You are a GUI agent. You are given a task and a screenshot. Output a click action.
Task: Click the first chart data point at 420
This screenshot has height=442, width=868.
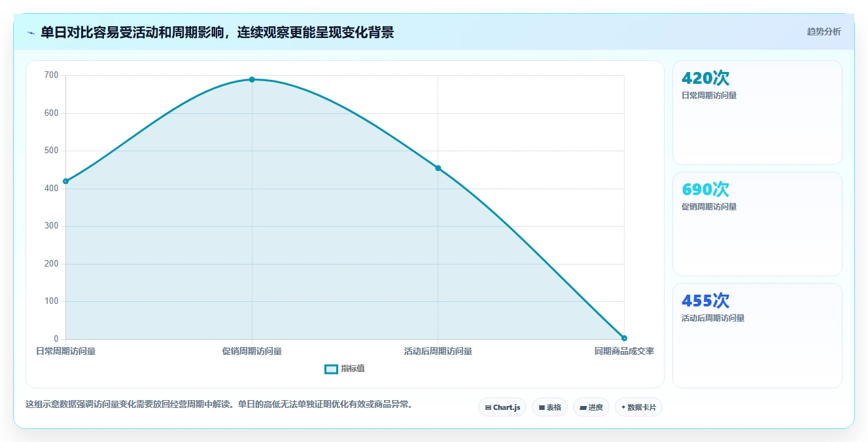[65, 181]
